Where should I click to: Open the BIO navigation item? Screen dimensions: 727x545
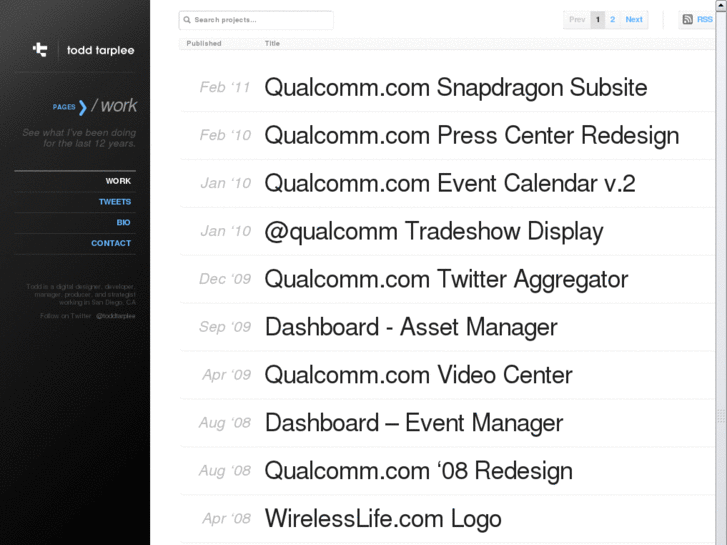pos(123,223)
